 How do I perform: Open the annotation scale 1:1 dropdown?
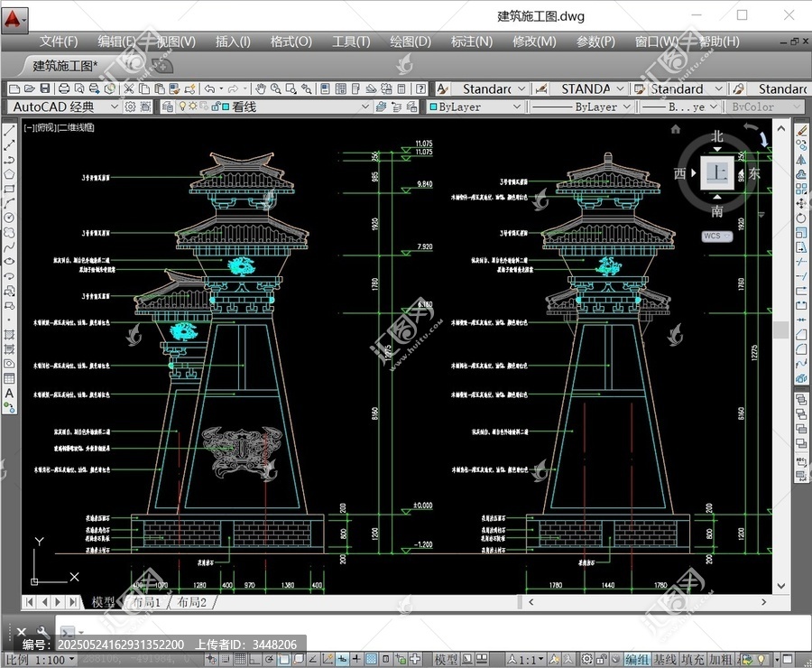tap(525, 660)
